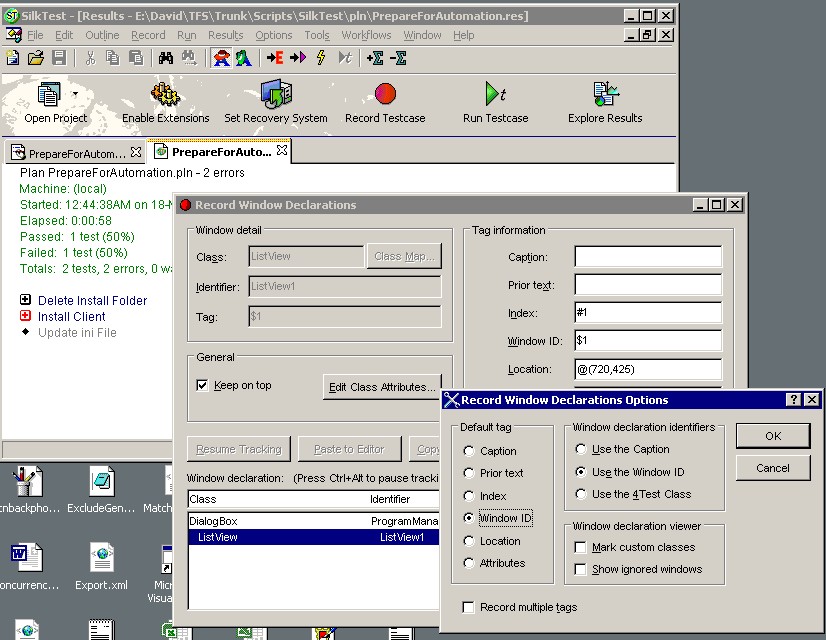This screenshot has height=640, width=826.
Task: Close the second PrepareForAuto tab
Action: click(282, 150)
